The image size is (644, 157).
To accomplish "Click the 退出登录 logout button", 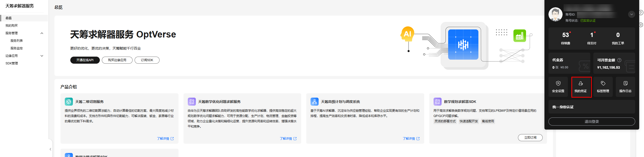I will tap(592, 122).
